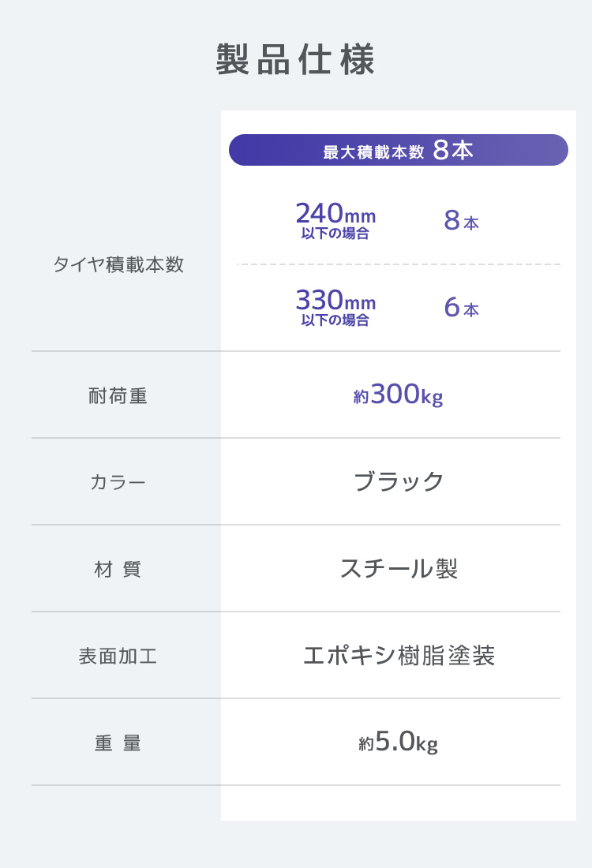
Task: Select the 材質 row label
Action: (x=118, y=569)
